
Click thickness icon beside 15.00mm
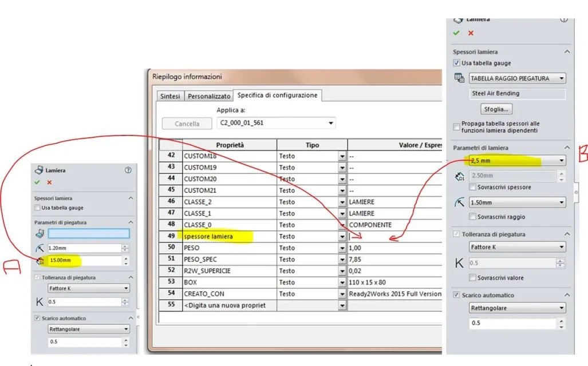pyautogui.click(x=40, y=261)
